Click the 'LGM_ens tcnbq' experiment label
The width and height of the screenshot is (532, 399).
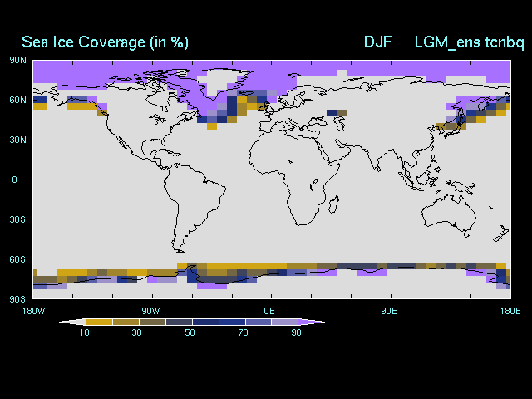click(469, 42)
